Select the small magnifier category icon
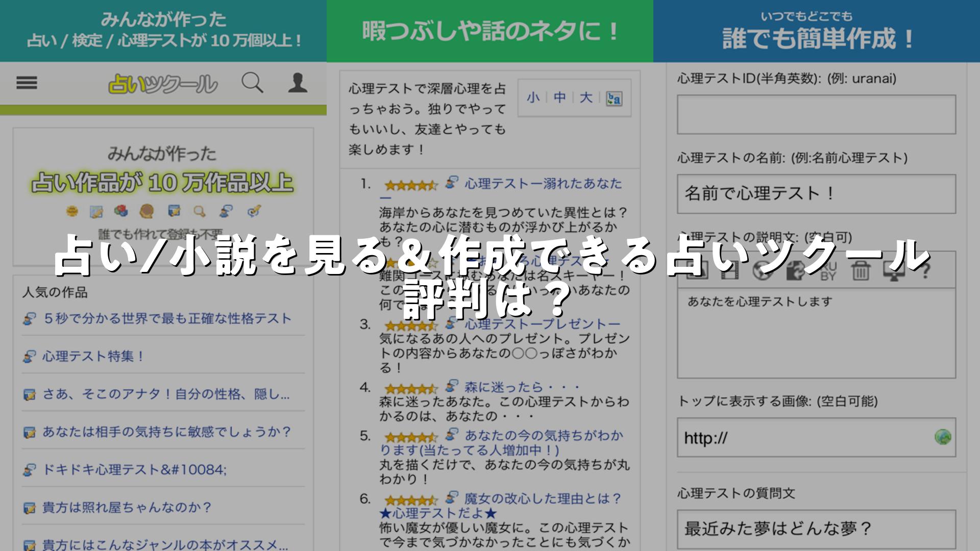The width and height of the screenshot is (980, 551). point(200,211)
